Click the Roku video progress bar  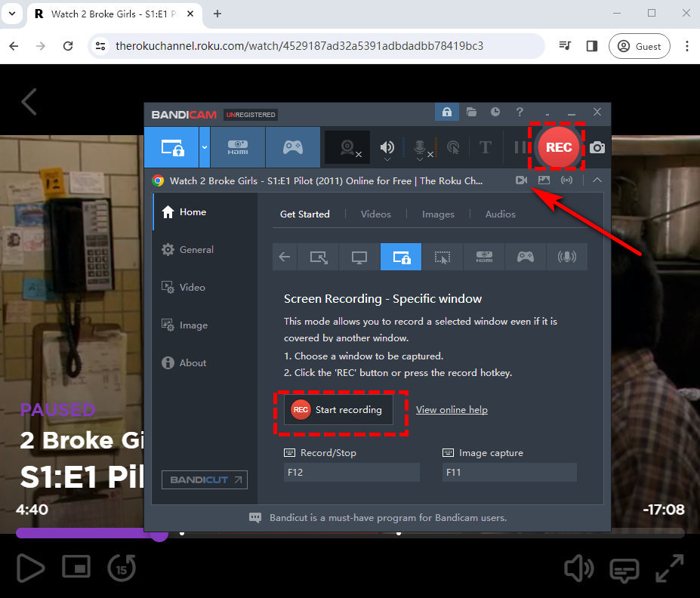[350, 533]
